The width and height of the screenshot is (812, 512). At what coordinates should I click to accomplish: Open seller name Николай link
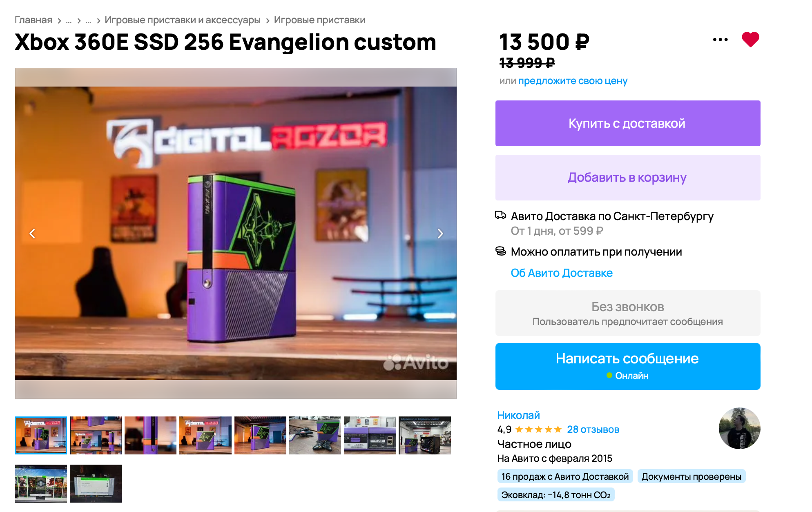pos(518,415)
